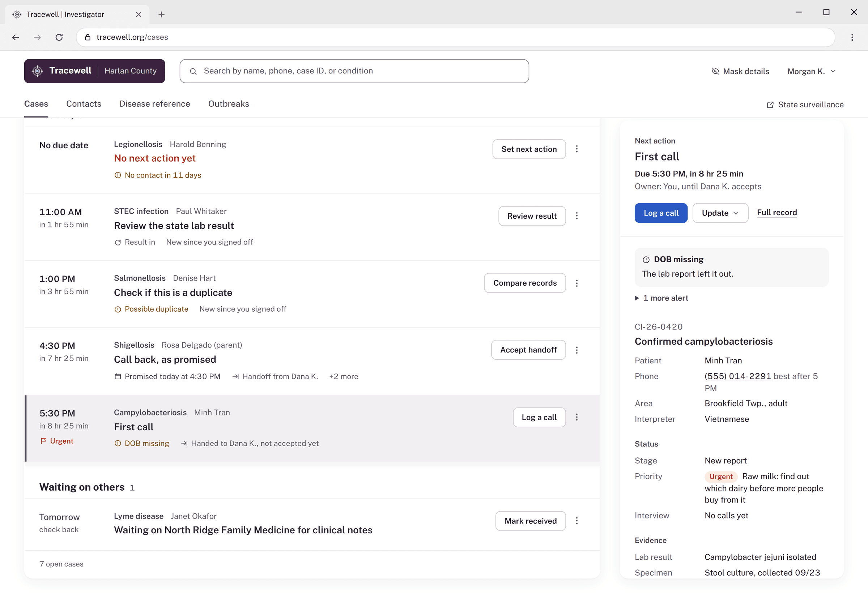
Task: Select the Cases tab
Action: coord(36,104)
